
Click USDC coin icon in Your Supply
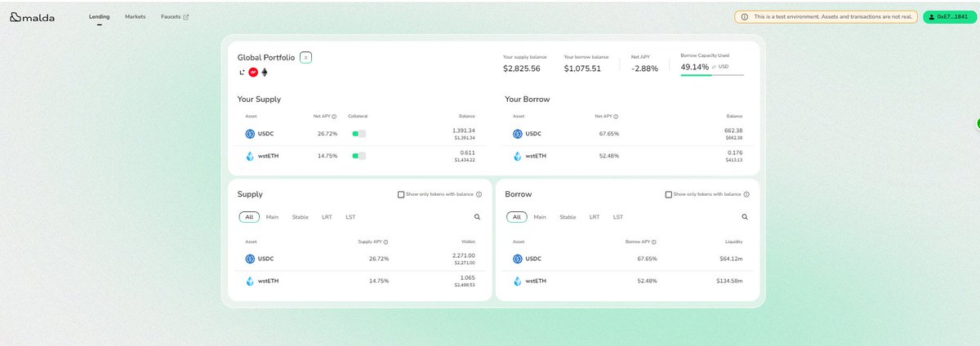click(x=250, y=134)
